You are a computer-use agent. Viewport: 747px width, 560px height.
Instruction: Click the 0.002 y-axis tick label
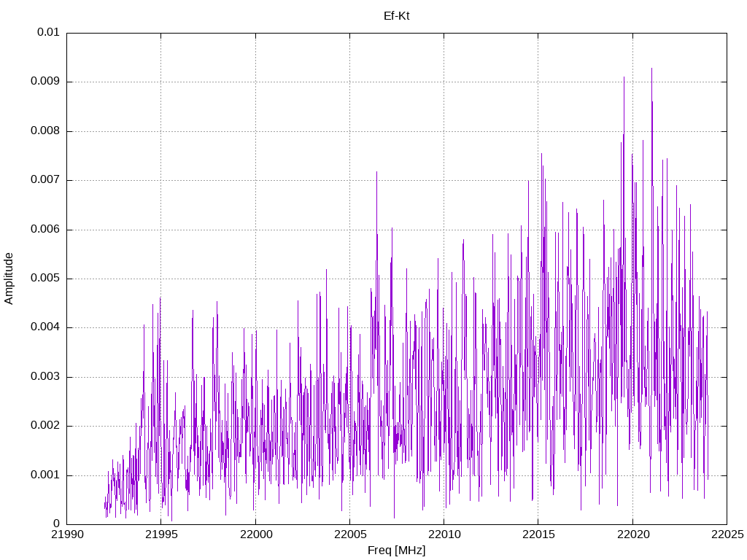tap(45, 426)
